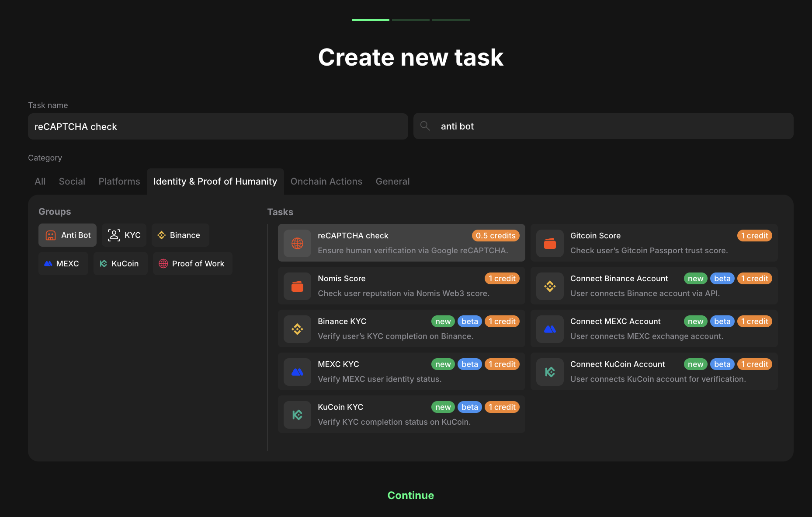Click the 0.5 credits badge
The height and width of the screenshot is (517, 812).
point(496,236)
